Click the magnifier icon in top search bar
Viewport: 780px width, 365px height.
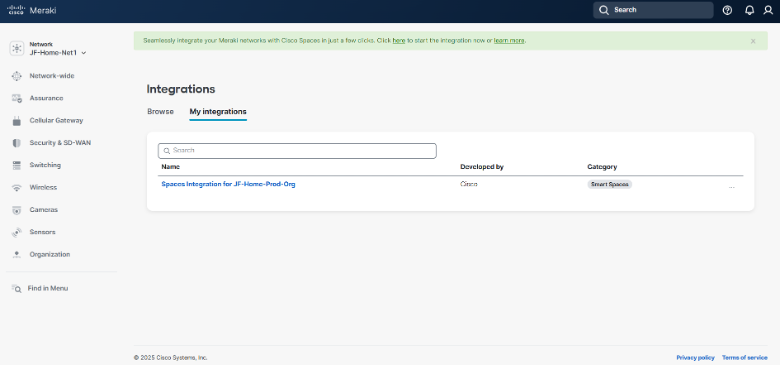tap(603, 10)
